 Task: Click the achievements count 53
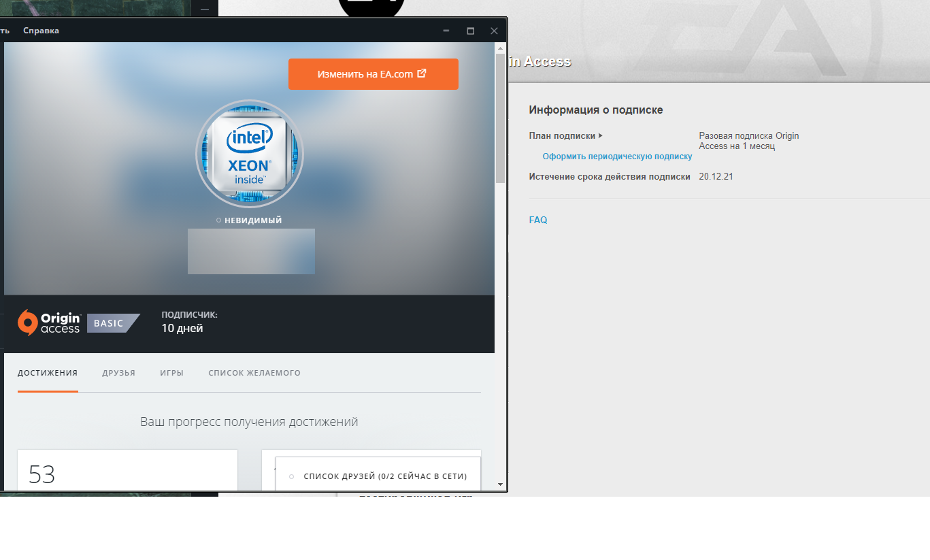pos(41,474)
